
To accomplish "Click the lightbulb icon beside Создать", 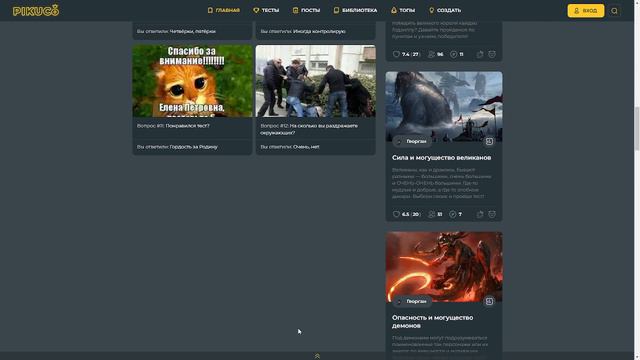I will pos(431,10).
